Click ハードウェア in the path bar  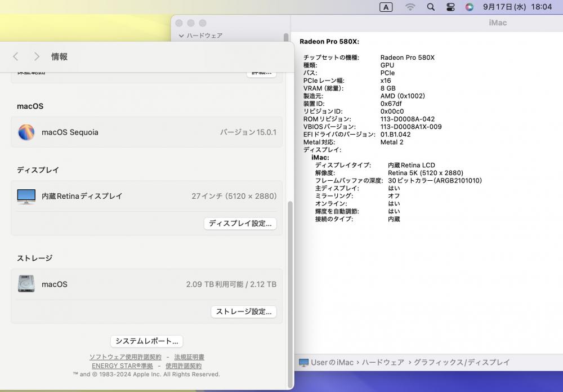click(383, 363)
